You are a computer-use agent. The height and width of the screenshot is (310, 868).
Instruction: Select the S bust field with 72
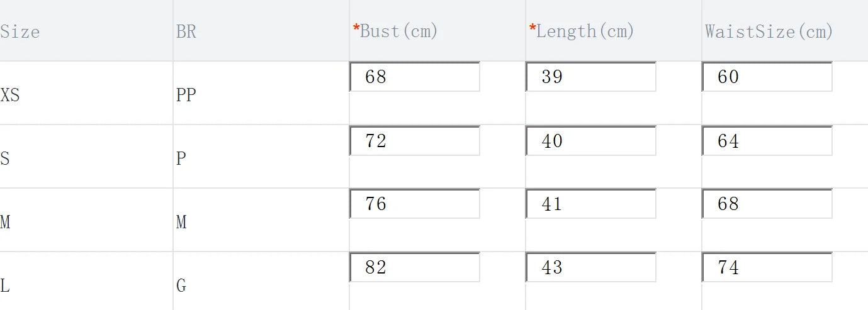[x=415, y=141]
